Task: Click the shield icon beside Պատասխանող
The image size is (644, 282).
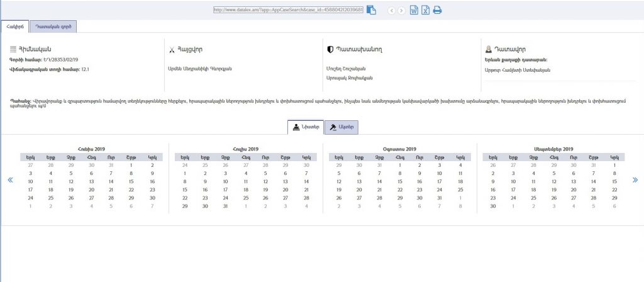Action: pos(330,49)
